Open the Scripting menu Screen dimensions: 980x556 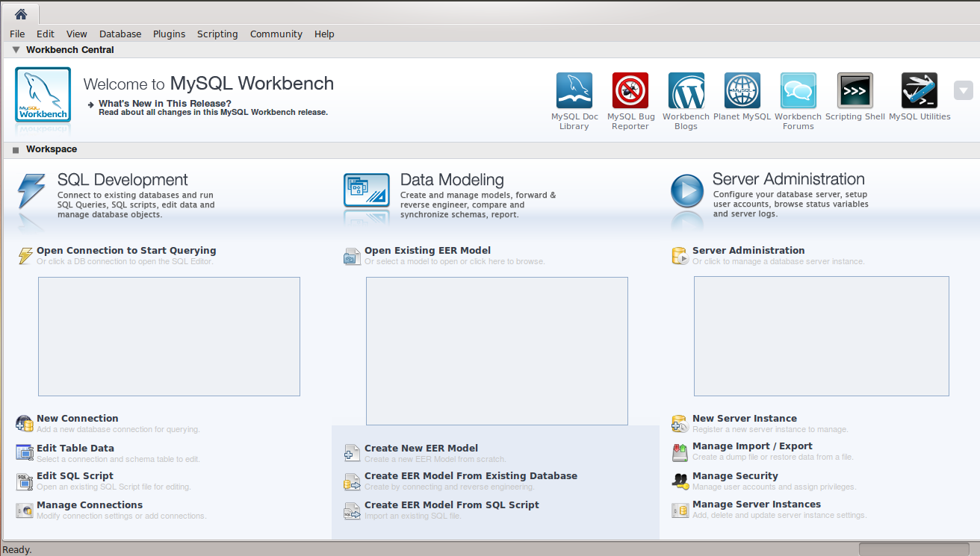click(x=217, y=34)
